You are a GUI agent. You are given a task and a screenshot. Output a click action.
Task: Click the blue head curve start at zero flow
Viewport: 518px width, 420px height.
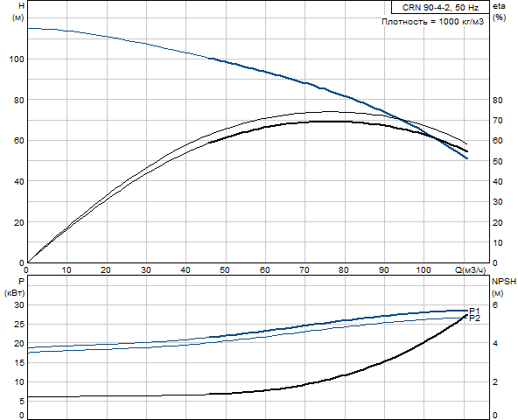tap(28, 28)
